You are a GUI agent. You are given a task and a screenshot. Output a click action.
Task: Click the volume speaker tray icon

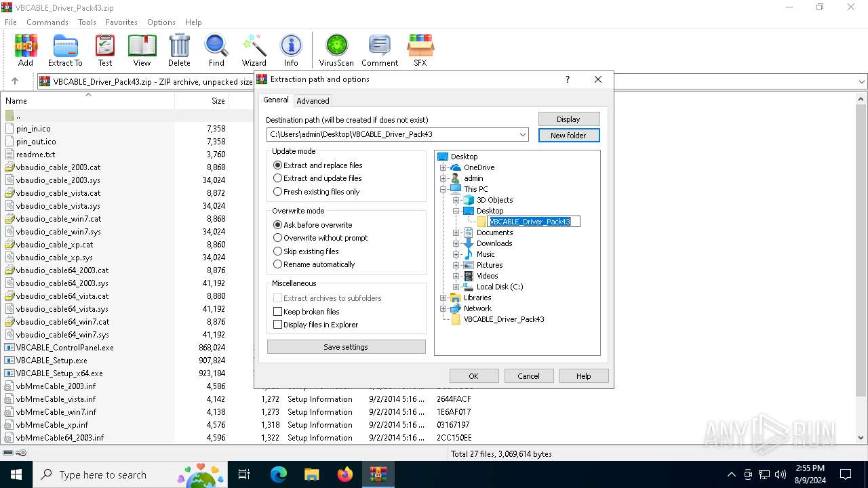click(781, 474)
